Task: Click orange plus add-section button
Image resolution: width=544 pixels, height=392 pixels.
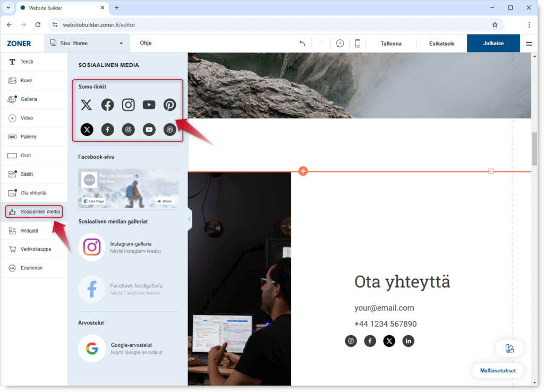Action: 303,171
